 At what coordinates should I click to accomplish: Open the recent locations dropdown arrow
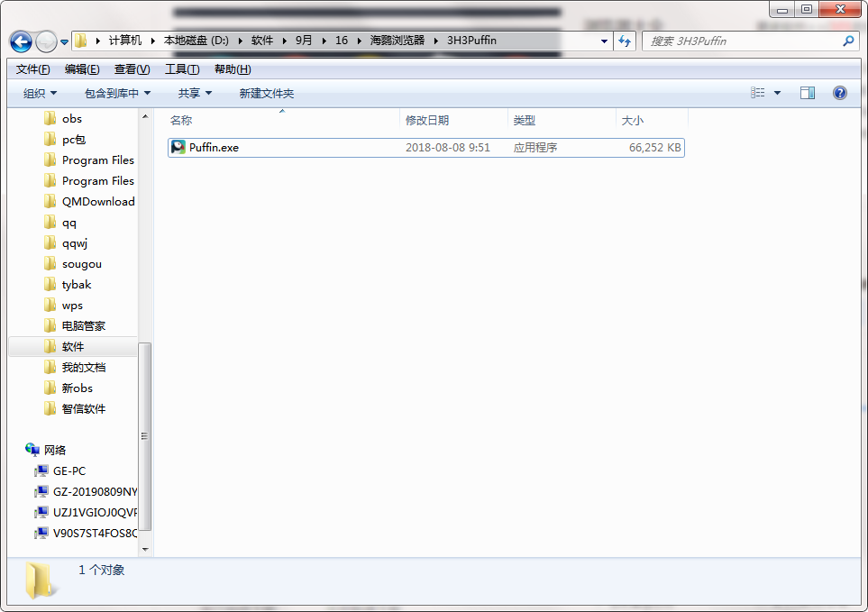tap(64, 42)
